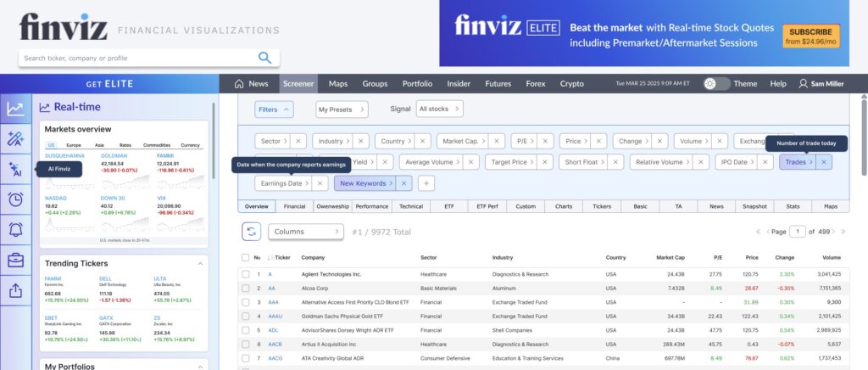This screenshot has height=370, width=868.
Task: Check the ADL row checkbox
Action: tap(245, 330)
